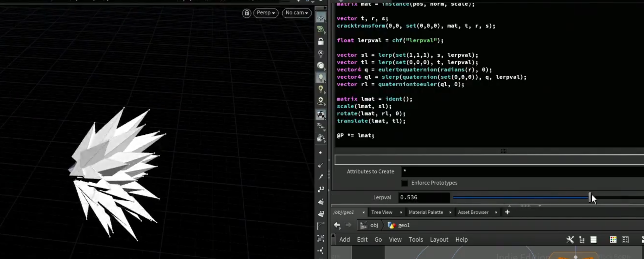This screenshot has width=644, height=259.
Task: Toggle point numbers display icon
Action: point(321,189)
